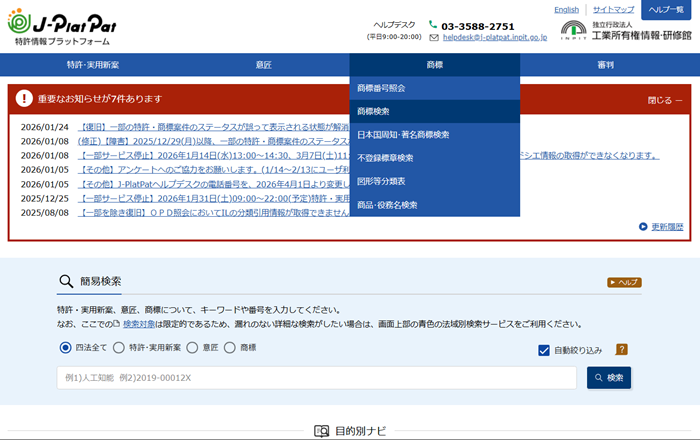Click the 工業所有権情報・研修館 text
700x440 pixels.
click(642, 35)
